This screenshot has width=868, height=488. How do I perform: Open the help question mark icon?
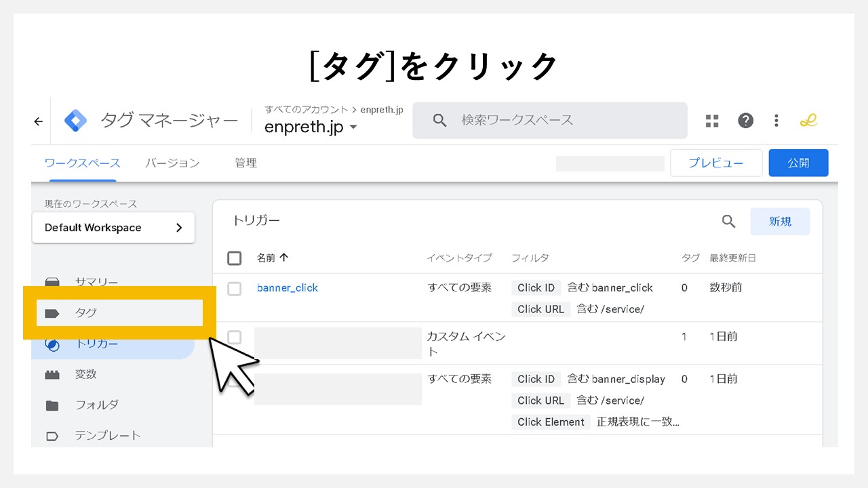coord(745,120)
